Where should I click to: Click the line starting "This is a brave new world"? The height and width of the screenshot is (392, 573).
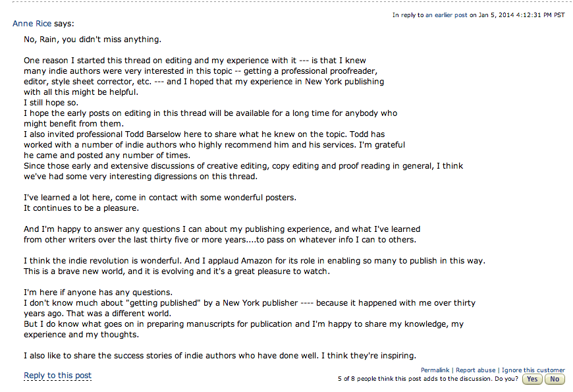(177, 271)
